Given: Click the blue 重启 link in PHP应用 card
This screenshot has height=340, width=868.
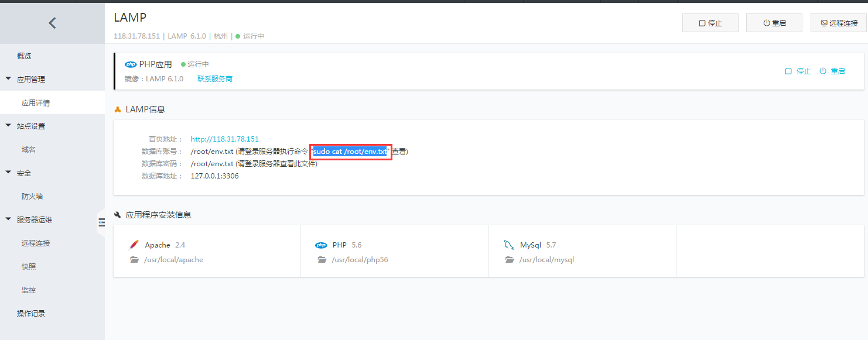Looking at the screenshot, I should click(x=832, y=71).
